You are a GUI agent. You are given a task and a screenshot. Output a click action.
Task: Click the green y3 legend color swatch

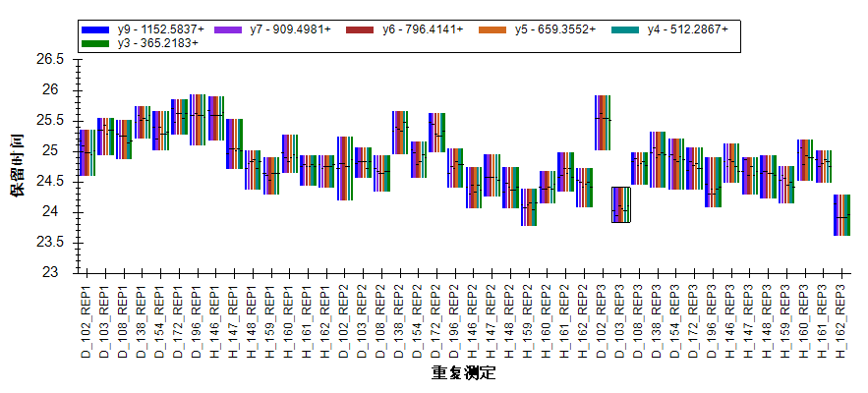96,43
